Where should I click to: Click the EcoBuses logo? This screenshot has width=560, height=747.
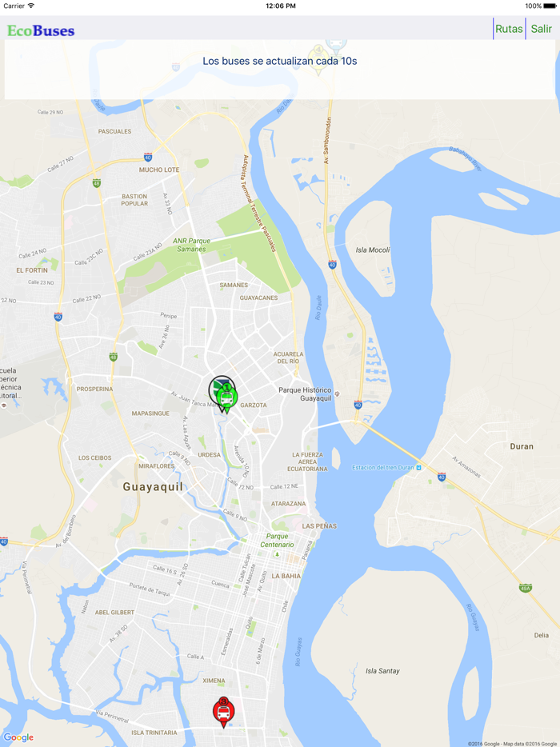41,30
